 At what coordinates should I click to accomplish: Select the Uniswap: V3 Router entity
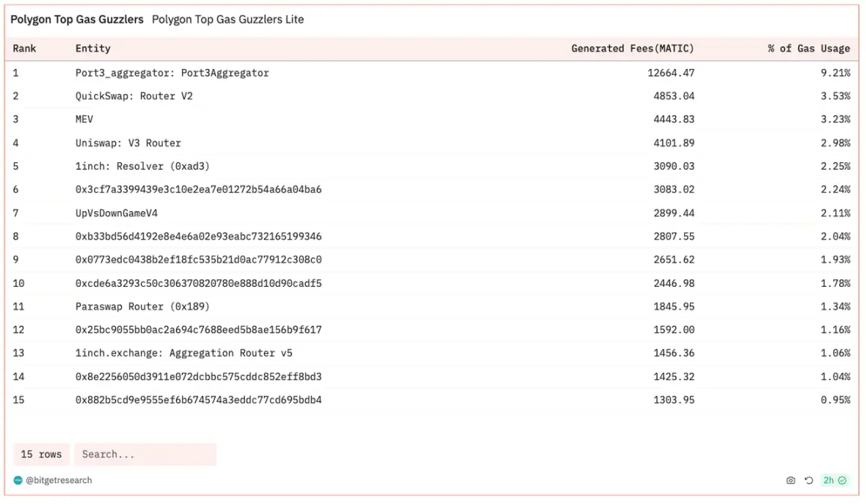[128, 143]
